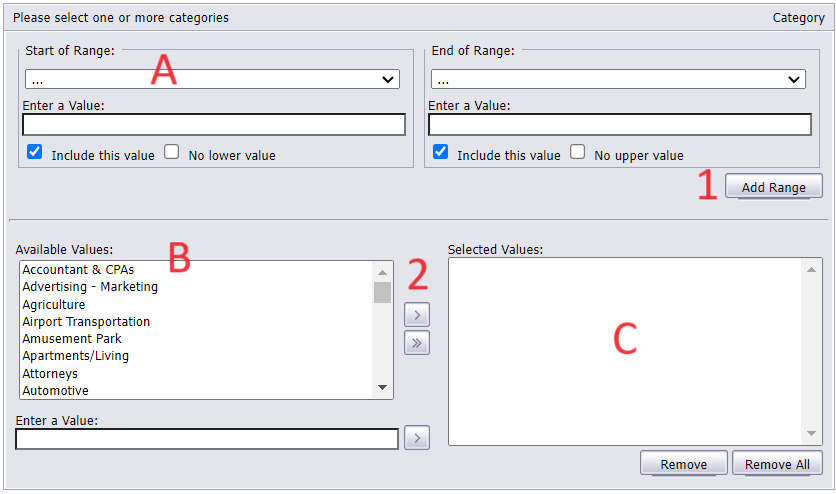This screenshot has height=494, width=836.
Task: Select Airport Transportation from the list
Action: [86, 322]
